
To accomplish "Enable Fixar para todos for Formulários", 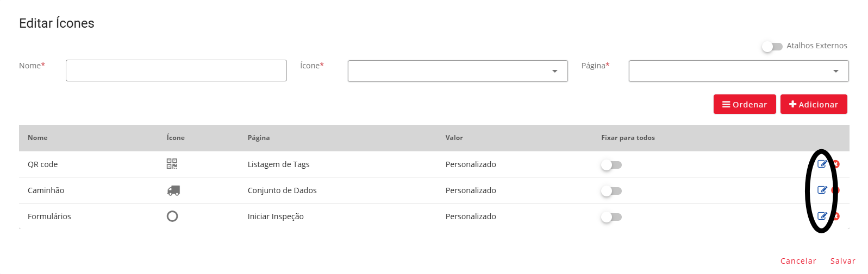I will point(611,217).
